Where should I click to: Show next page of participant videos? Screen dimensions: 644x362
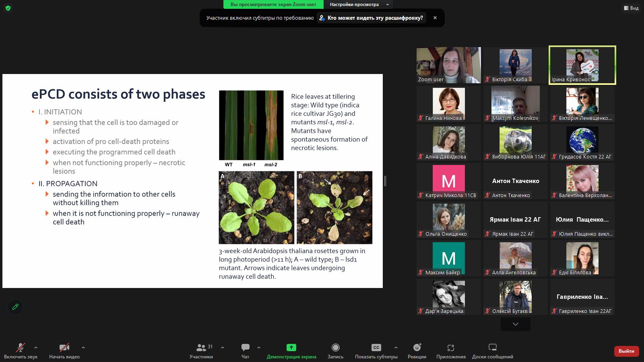coord(516,324)
